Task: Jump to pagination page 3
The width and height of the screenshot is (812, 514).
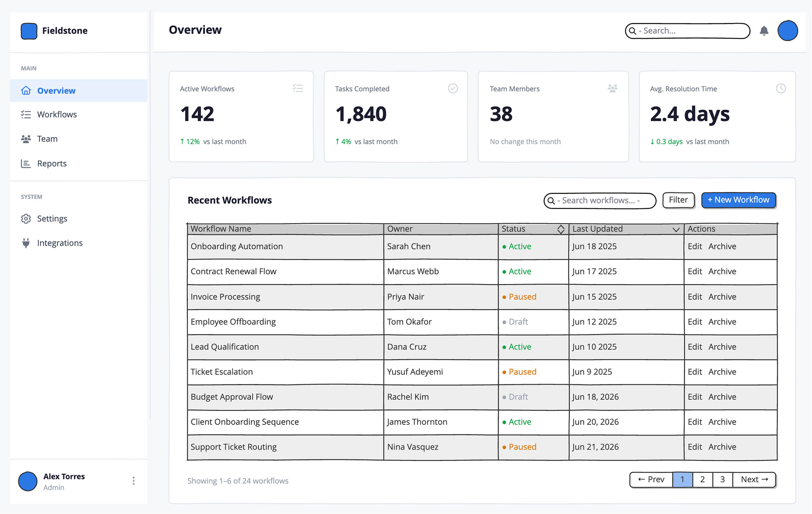Action: [723, 479]
